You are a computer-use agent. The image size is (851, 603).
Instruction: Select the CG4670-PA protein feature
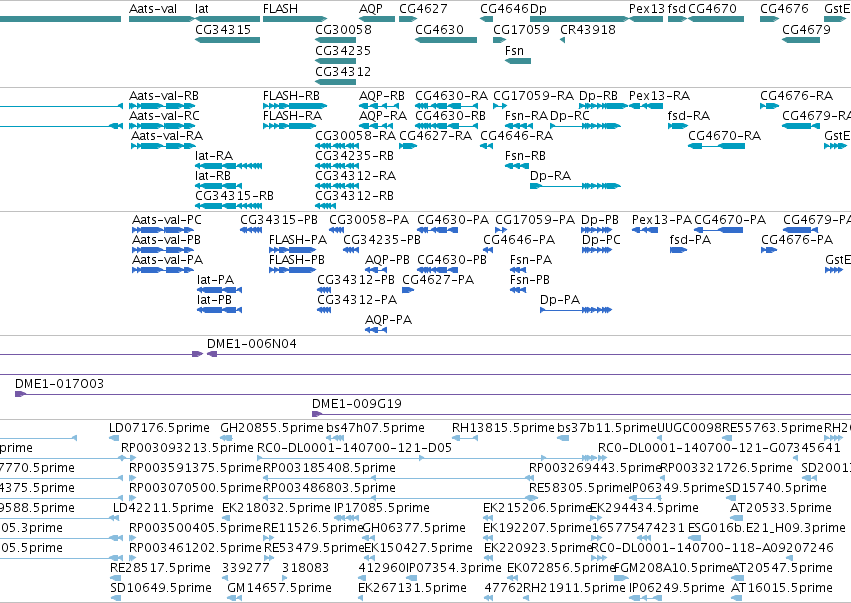[719, 230]
